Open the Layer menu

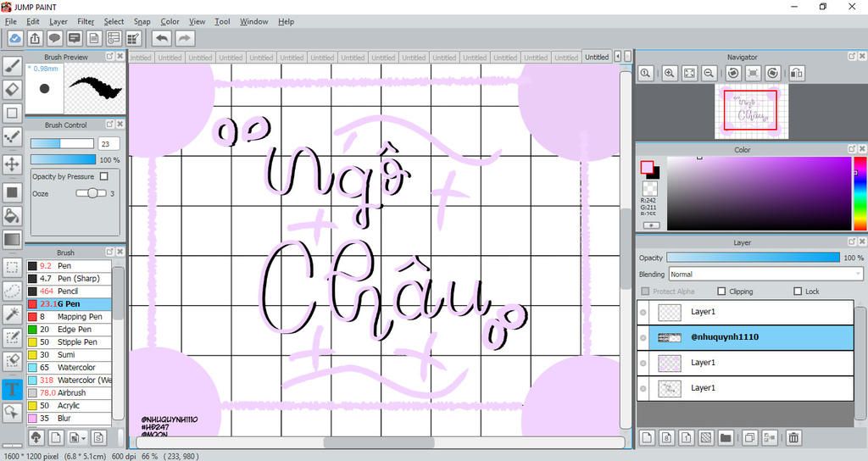point(58,21)
